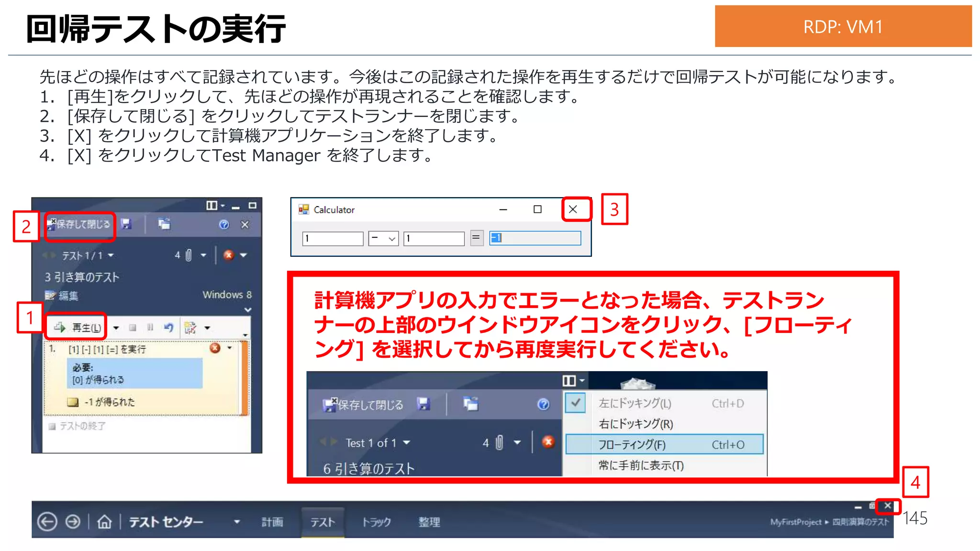Open the dropdown arrow next to 再生(L)
Viewport: 980px width, 551px height.
[116, 328]
